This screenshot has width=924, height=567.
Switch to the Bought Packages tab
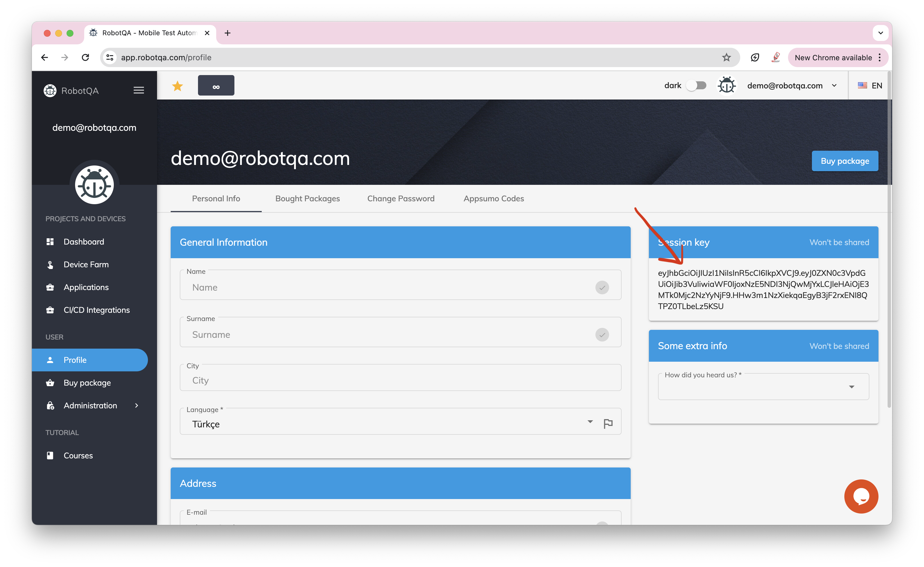(x=307, y=198)
